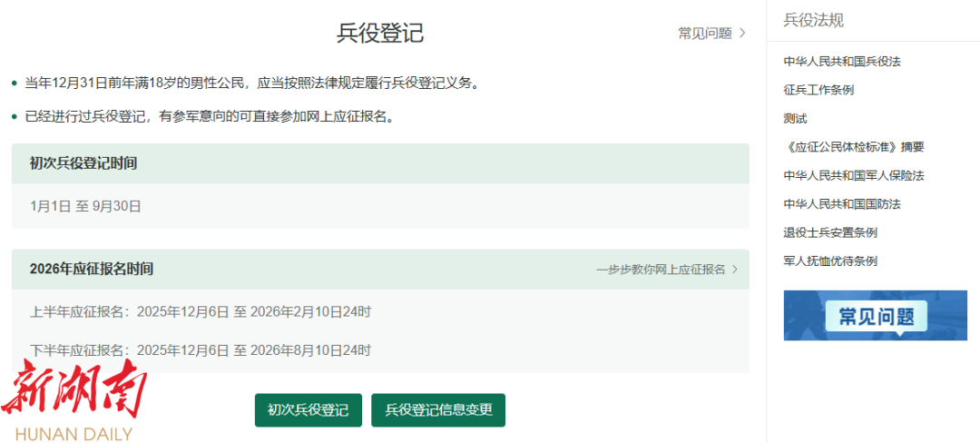Image resolution: width=980 pixels, height=443 pixels.
Task: Click the blue 常见问题 banner image
Action: [x=875, y=315]
